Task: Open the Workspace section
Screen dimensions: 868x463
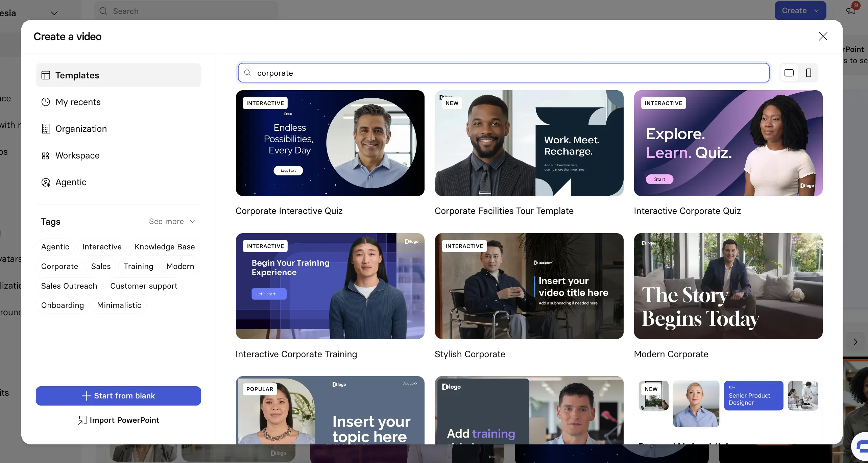Action: 77,155
